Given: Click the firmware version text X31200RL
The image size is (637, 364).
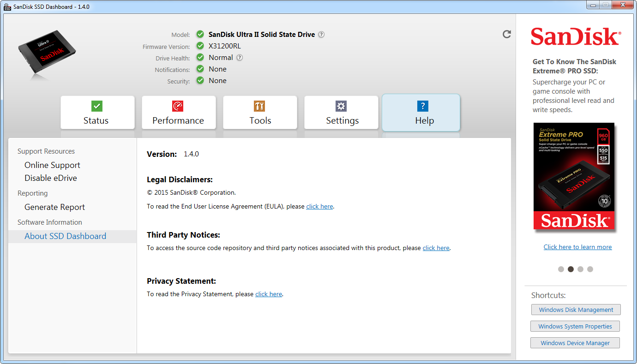Looking at the screenshot, I should (225, 46).
